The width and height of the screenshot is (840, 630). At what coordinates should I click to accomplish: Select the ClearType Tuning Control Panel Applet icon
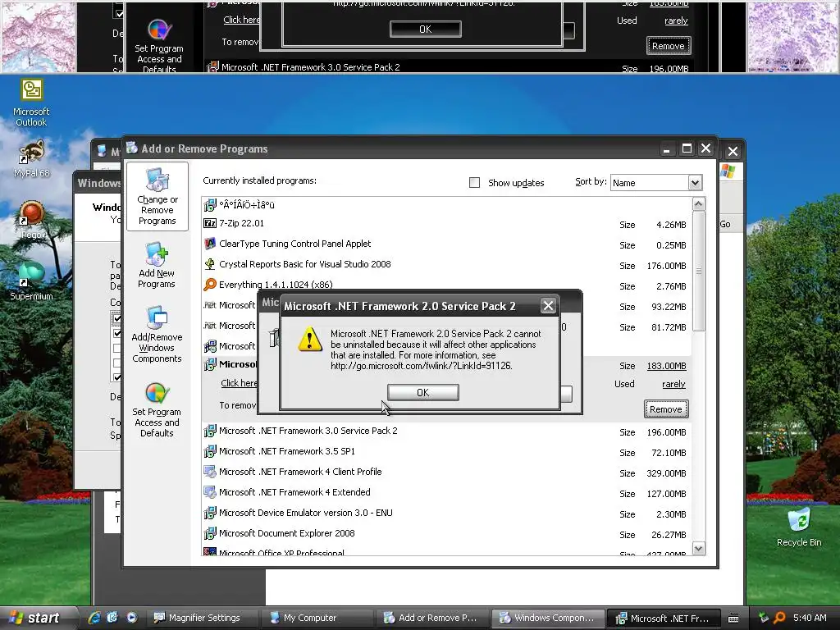coord(210,244)
